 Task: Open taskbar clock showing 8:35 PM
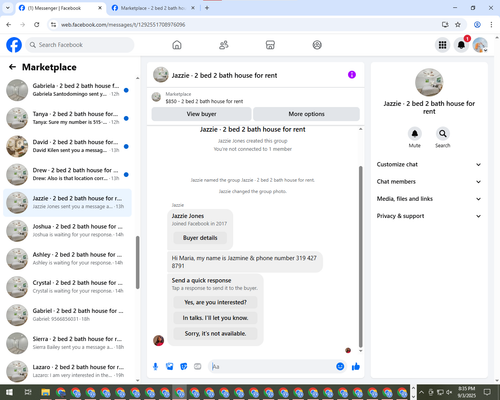466,392
